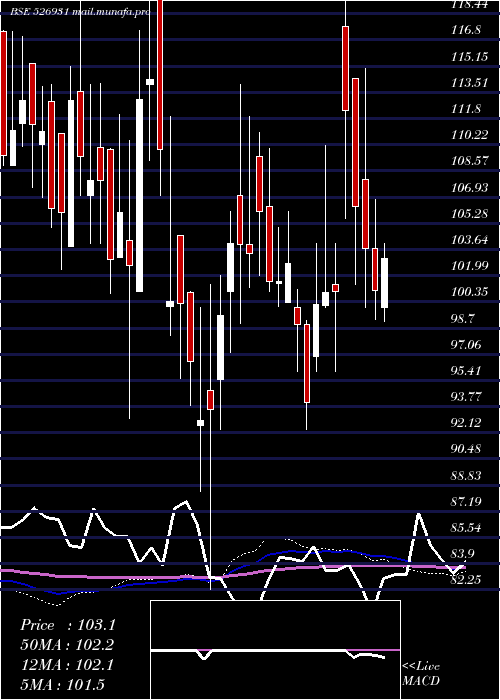500x700 pixels.
Task: Select the 103.64 price level label
Action: click(470, 240)
